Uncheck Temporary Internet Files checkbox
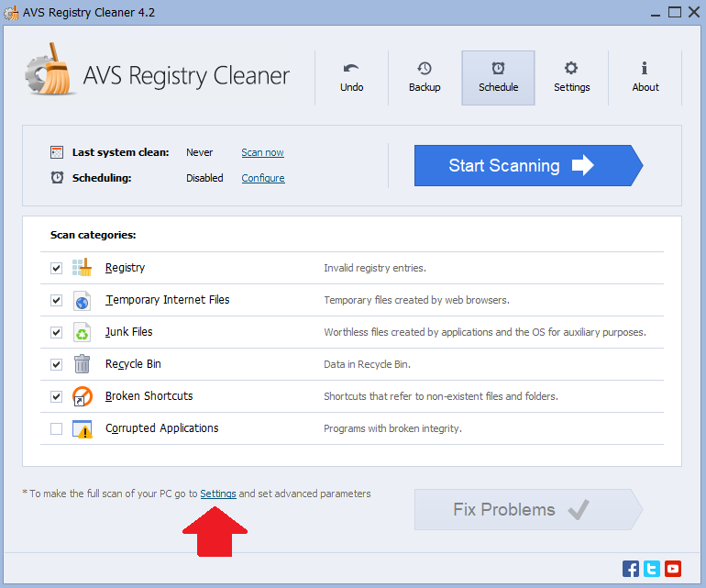The width and height of the screenshot is (706, 588). pyautogui.click(x=56, y=300)
